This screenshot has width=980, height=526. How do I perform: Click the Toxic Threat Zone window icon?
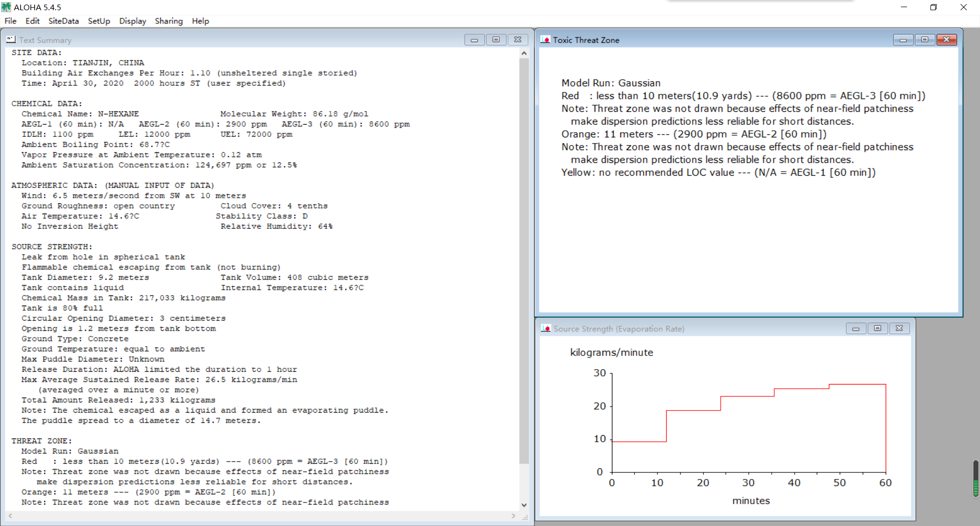coord(545,39)
